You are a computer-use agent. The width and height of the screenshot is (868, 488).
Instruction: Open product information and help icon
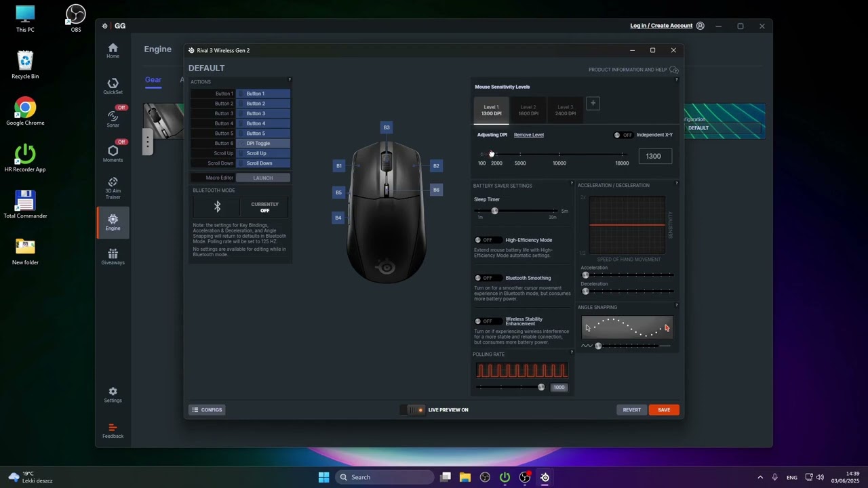point(673,70)
